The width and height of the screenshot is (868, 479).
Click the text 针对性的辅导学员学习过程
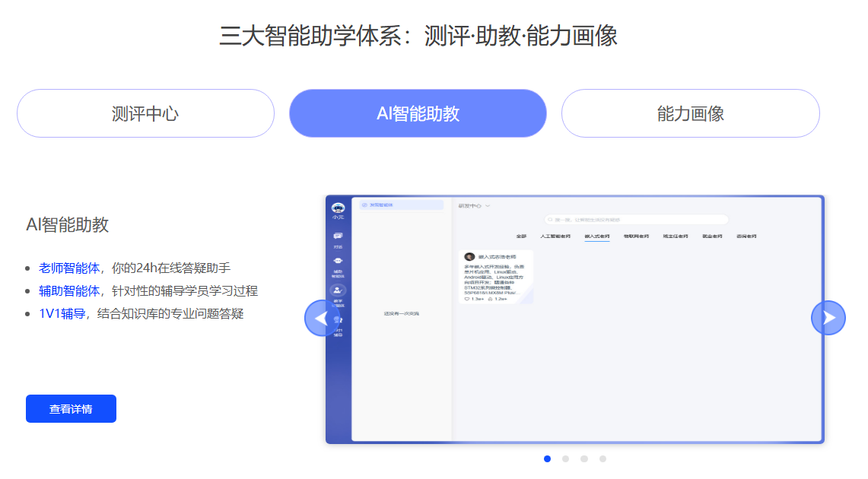point(185,291)
